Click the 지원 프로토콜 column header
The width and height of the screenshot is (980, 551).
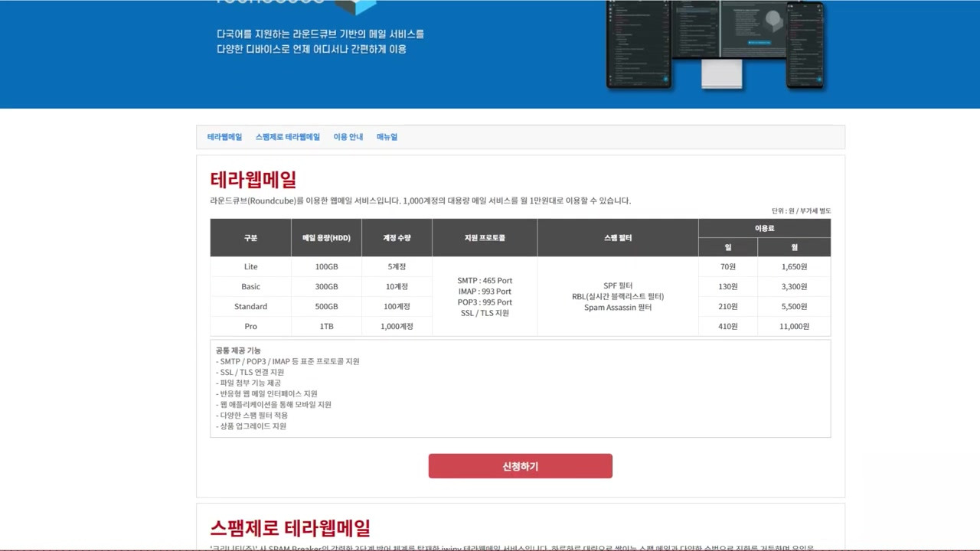click(x=485, y=237)
